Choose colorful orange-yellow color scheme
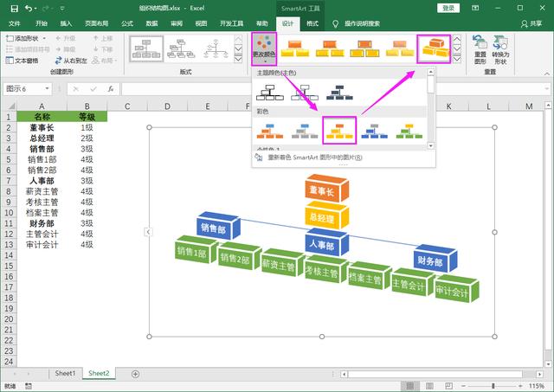 point(339,131)
